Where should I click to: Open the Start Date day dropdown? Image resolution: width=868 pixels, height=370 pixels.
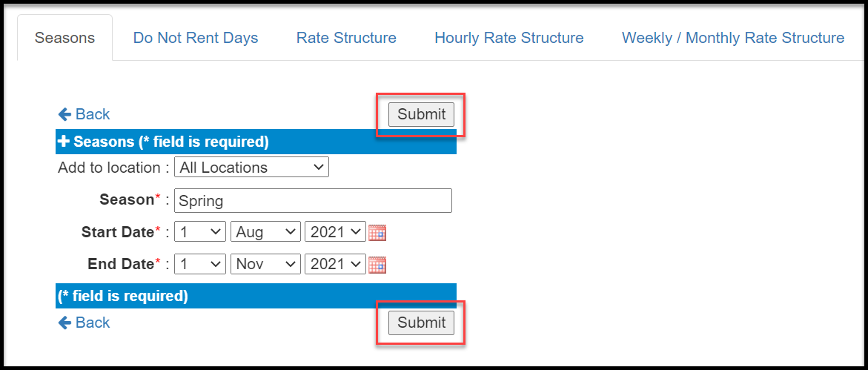200,232
